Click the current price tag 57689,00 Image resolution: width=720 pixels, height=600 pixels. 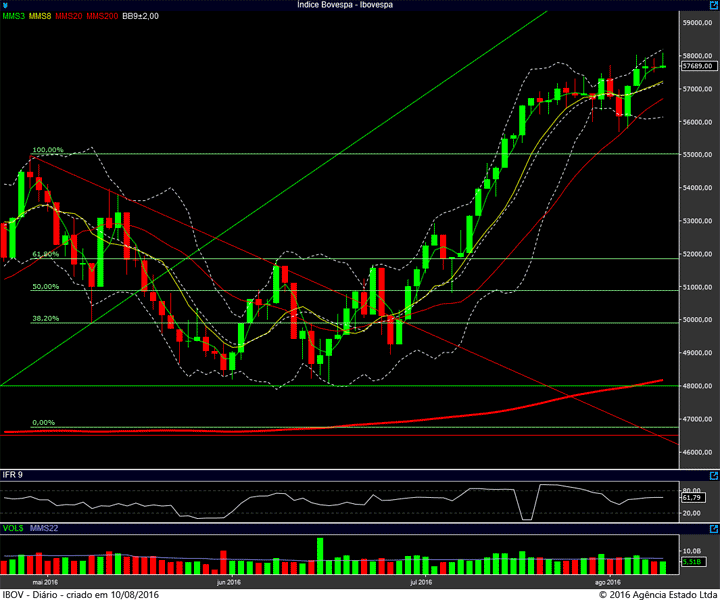699,66
